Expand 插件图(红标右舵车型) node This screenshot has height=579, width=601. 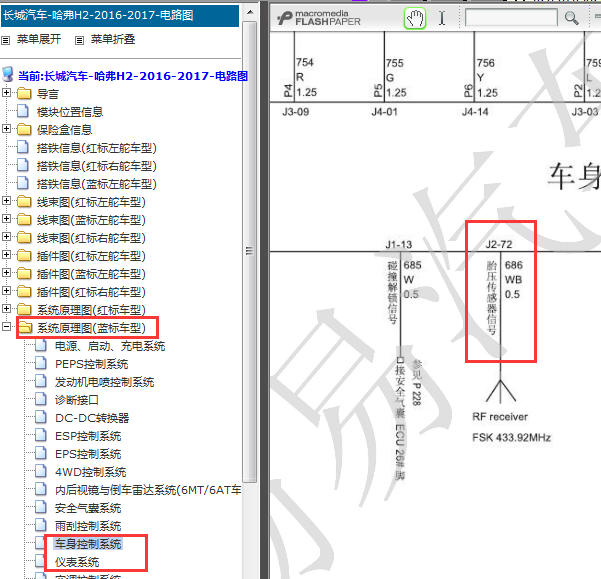[6, 290]
